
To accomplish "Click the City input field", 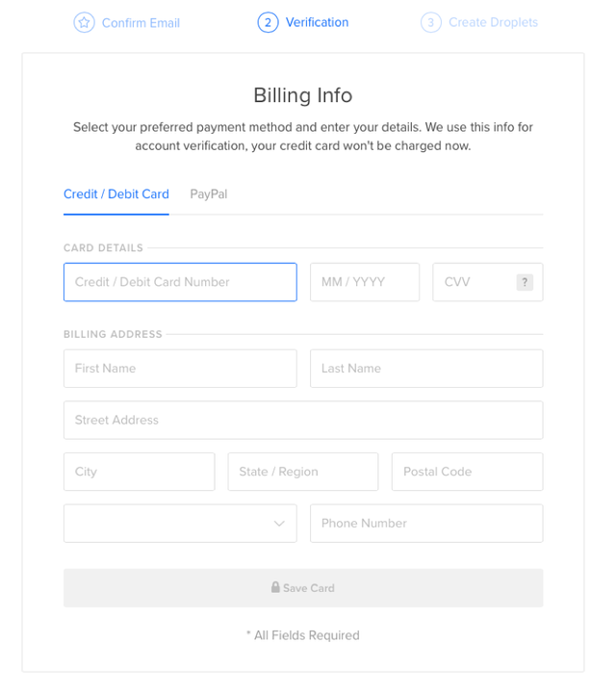I will point(140,472).
